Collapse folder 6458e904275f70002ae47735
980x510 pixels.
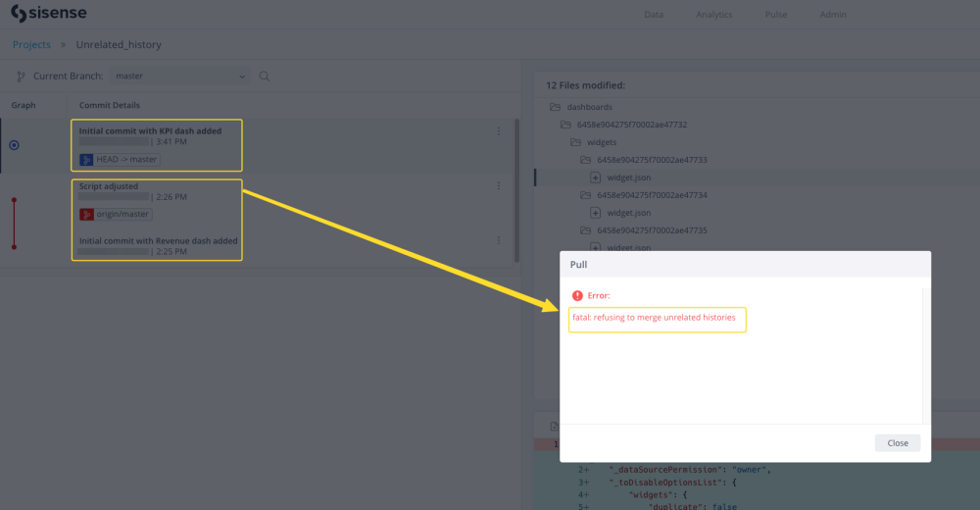pos(586,230)
